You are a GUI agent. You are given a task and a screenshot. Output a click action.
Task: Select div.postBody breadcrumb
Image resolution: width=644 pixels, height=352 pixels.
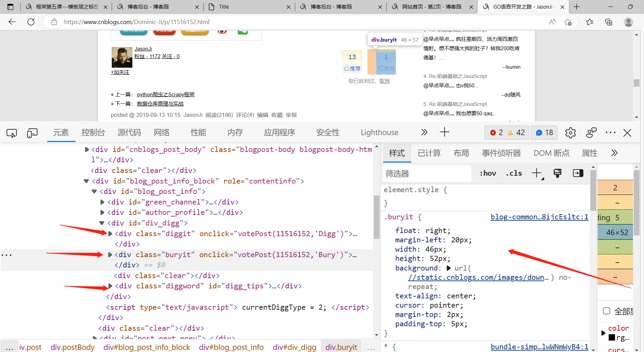pos(73,347)
